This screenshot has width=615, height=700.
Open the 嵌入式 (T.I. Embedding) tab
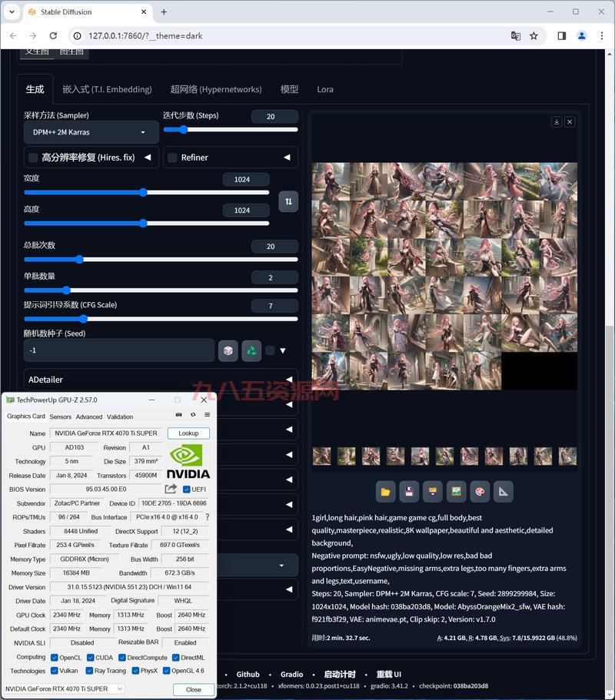coord(107,89)
